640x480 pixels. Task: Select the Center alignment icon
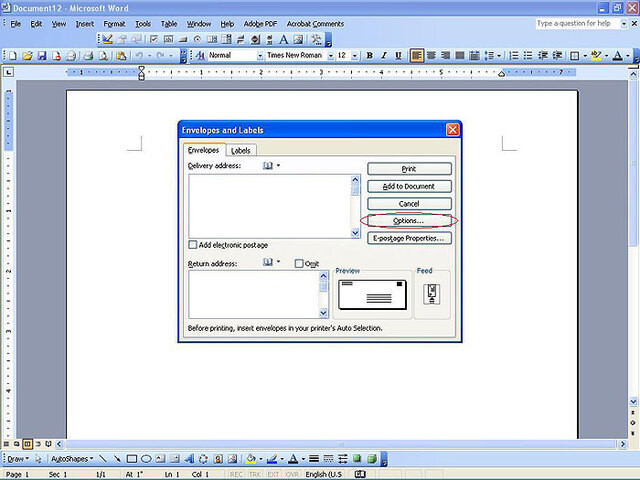[x=431, y=56]
